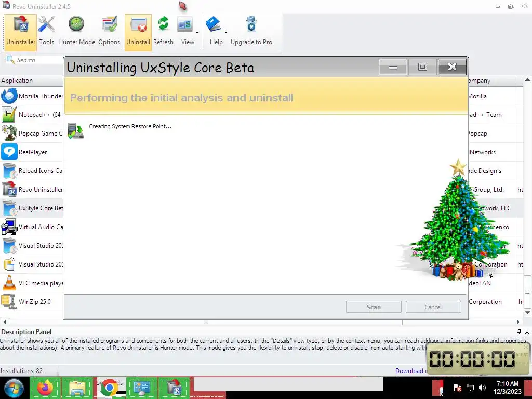
Task: Open Chrome from the taskbar
Action: tap(109, 388)
